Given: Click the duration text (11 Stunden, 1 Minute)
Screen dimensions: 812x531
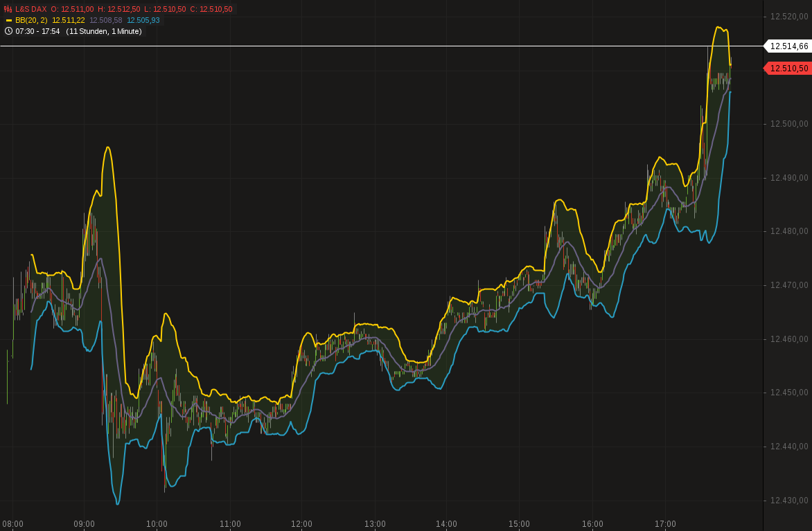Looking at the screenshot, I should (x=103, y=31).
